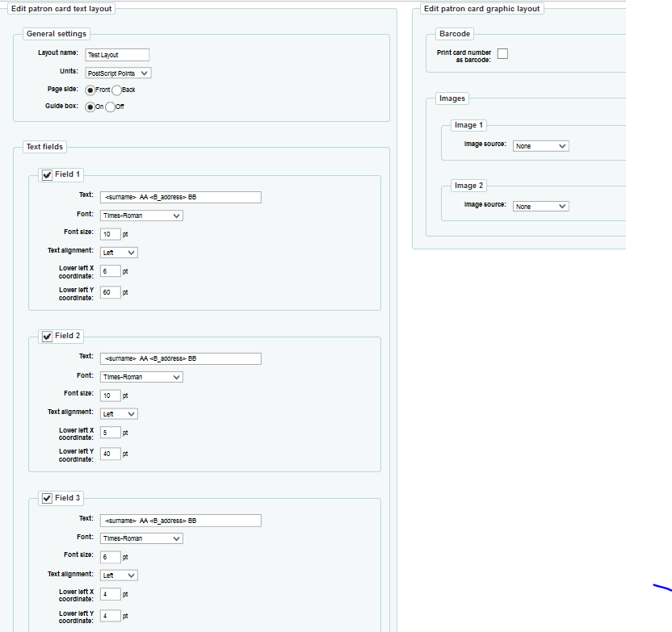The height and width of the screenshot is (632, 672).
Task: Click the Layout name input field
Action: pyautogui.click(x=117, y=55)
